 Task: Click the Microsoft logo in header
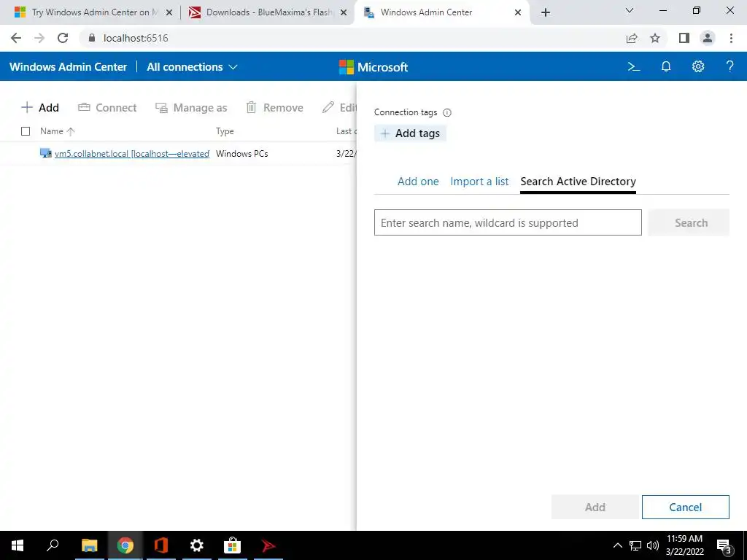coord(373,67)
